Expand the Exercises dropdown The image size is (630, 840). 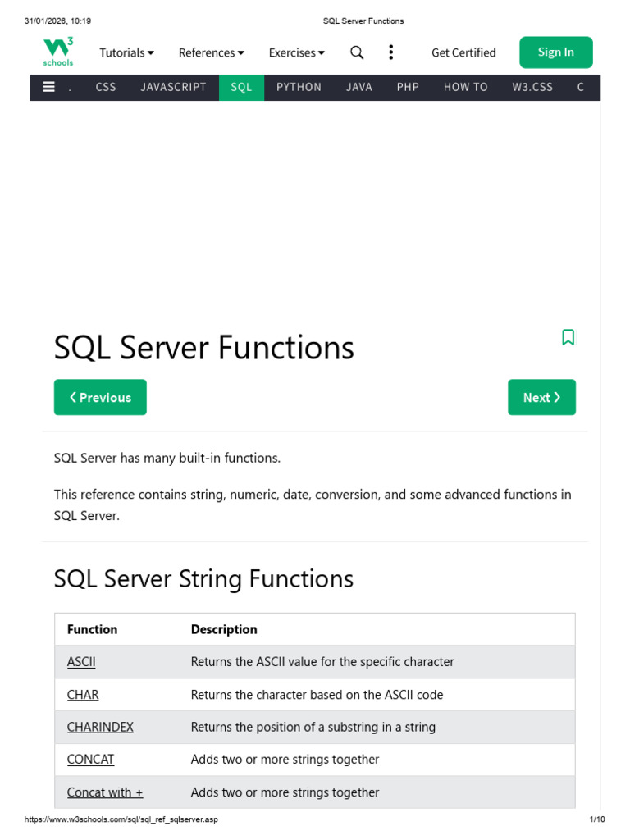[x=297, y=52]
